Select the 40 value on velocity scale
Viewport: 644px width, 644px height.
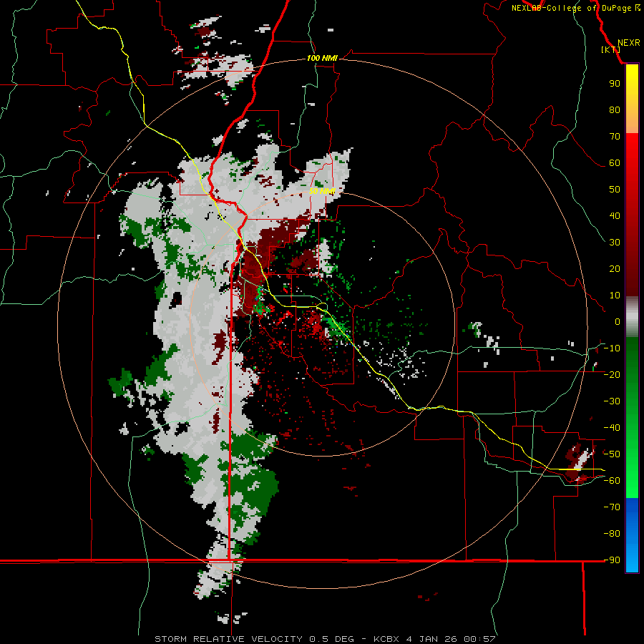click(x=615, y=216)
